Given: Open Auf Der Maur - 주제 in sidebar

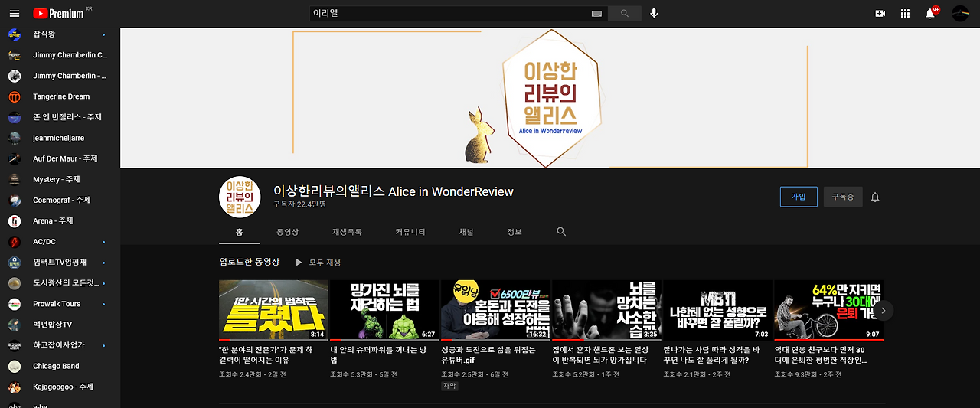Looking at the screenshot, I should [x=58, y=158].
